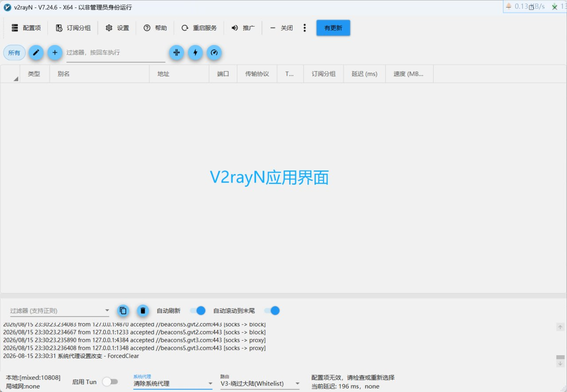Sort by the 端口 column header
Image resolution: width=567 pixels, height=392 pixels.
tap(223, 74)
